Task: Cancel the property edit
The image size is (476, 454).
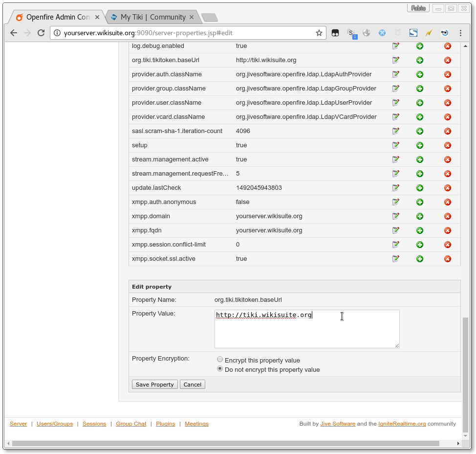Action: tap(192, 385)
